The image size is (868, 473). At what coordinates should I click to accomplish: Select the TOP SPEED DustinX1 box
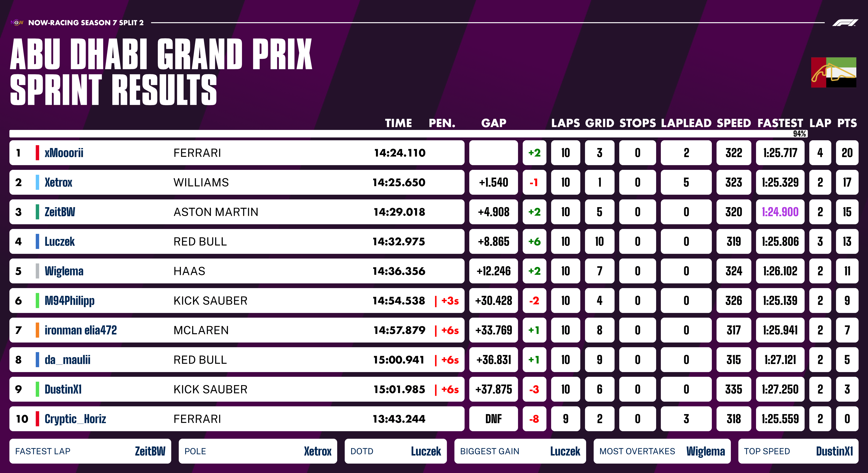pyautogui.click(x=798, y=451)
